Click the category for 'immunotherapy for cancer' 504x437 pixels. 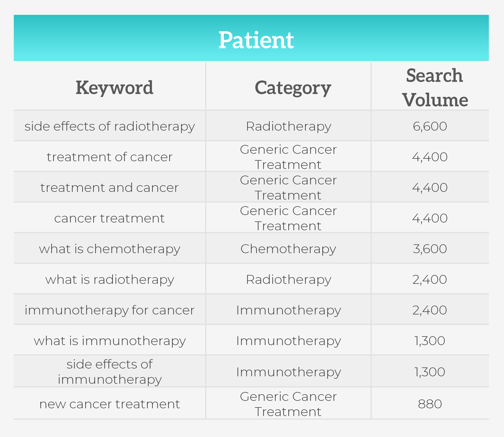coord(288,310)
